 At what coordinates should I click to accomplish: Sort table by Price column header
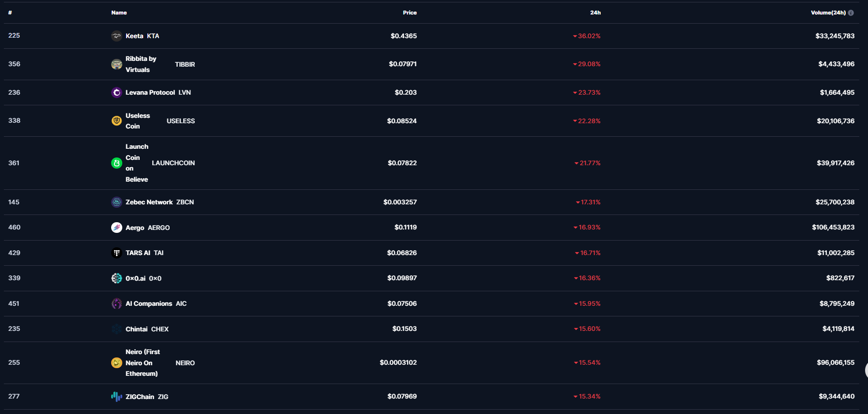click(409, 13)
